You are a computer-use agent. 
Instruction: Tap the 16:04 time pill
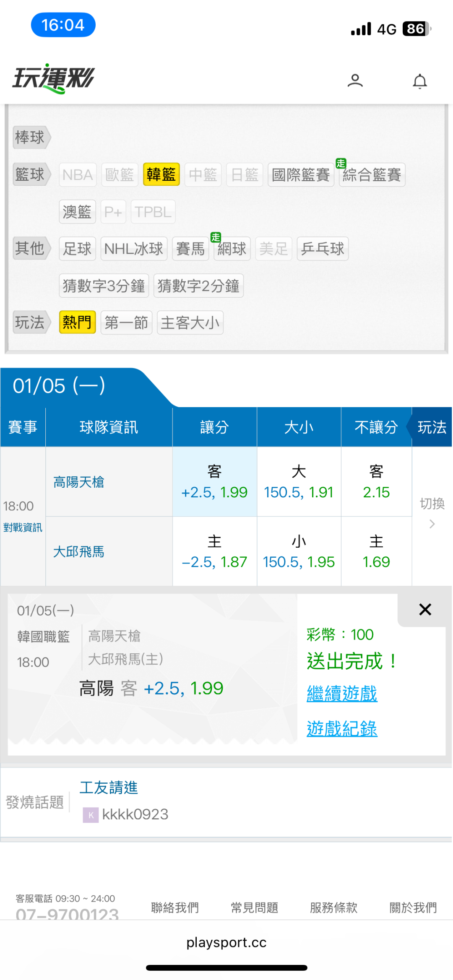pyautogui.click(x=63, y=25)
